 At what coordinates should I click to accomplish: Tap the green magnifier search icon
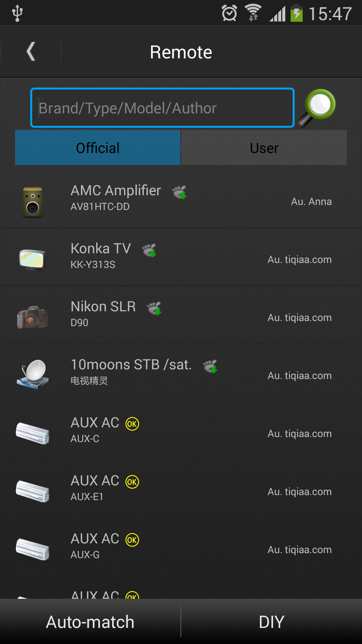pos(317,108)
